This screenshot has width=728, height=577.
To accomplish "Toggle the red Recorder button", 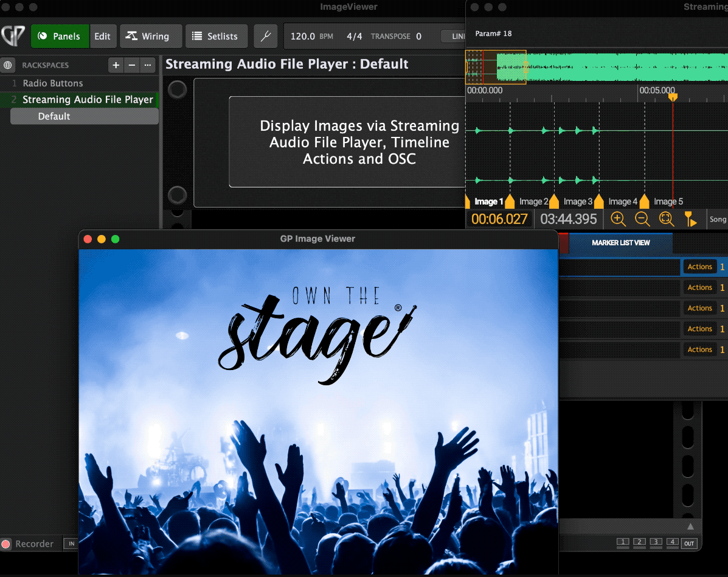I will [x=6, y=544].
